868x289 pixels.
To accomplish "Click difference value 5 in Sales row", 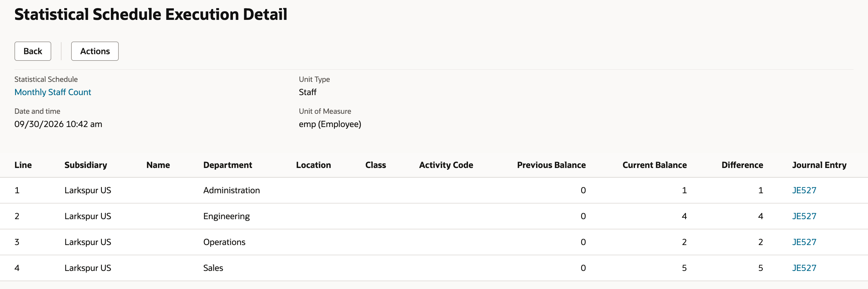I will coord(760,268).
